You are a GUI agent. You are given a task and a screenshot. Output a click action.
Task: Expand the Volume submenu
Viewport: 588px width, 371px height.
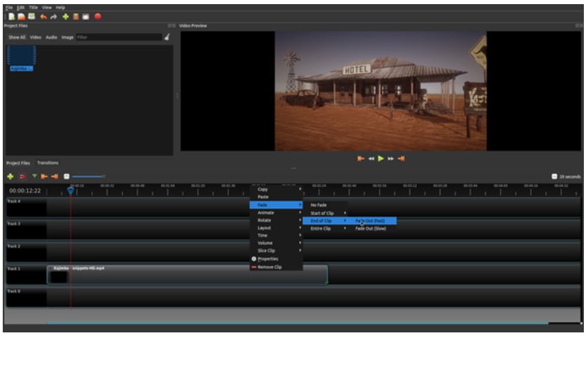[276, 243]
